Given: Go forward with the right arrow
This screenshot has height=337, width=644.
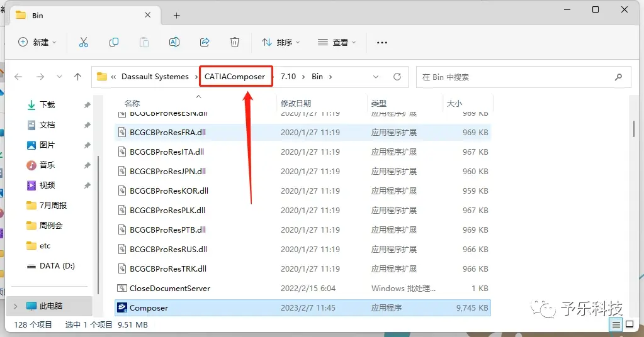Looking at the screenshot, I should click(x=40, y=77).
